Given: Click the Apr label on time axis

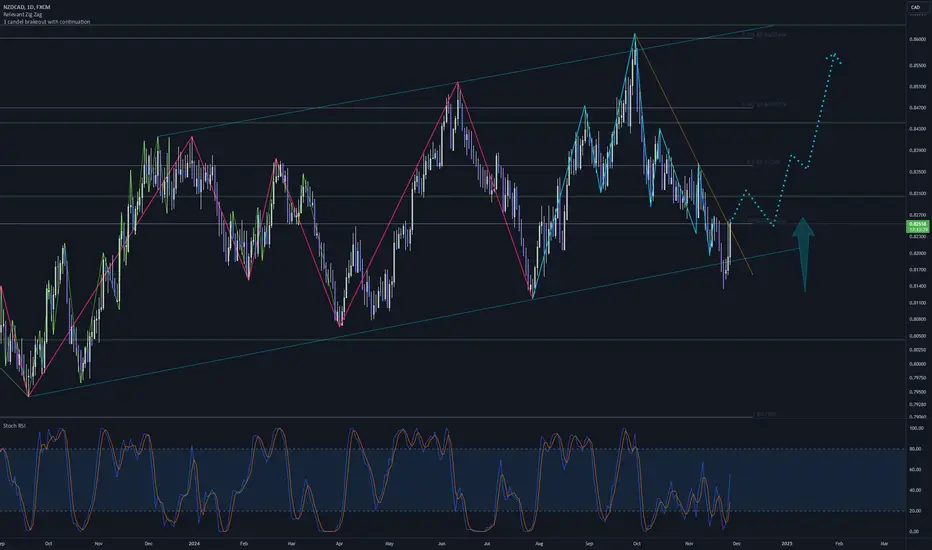Looking at the screenshot, I should point(339,543).
